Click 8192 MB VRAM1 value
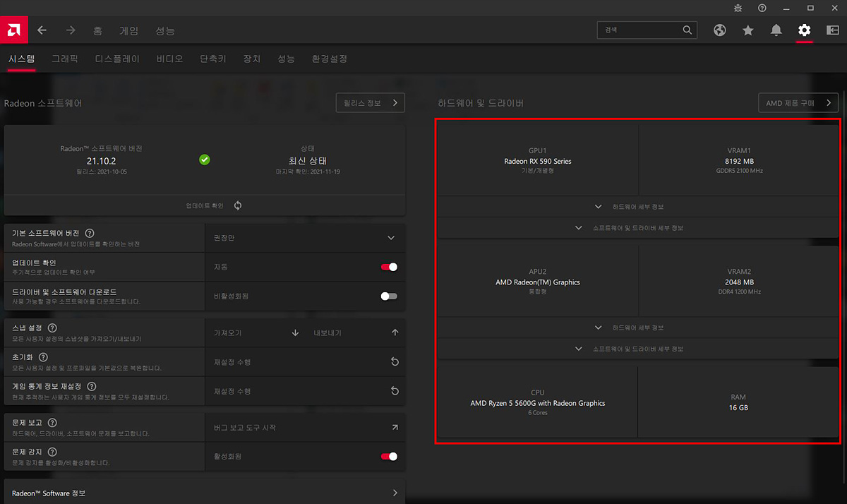This screenshot has height=504, width=847. [x=739, y=161]
